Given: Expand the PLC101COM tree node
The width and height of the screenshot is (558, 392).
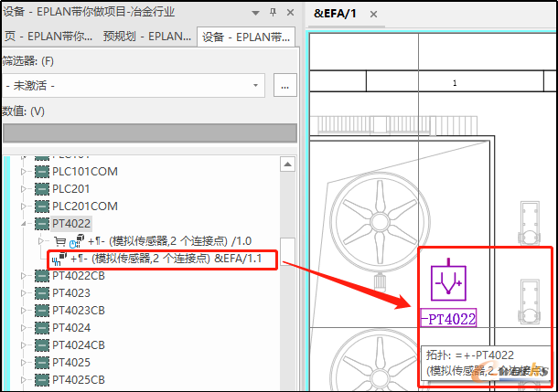Looking at the screenshot, I should point(24,172).
